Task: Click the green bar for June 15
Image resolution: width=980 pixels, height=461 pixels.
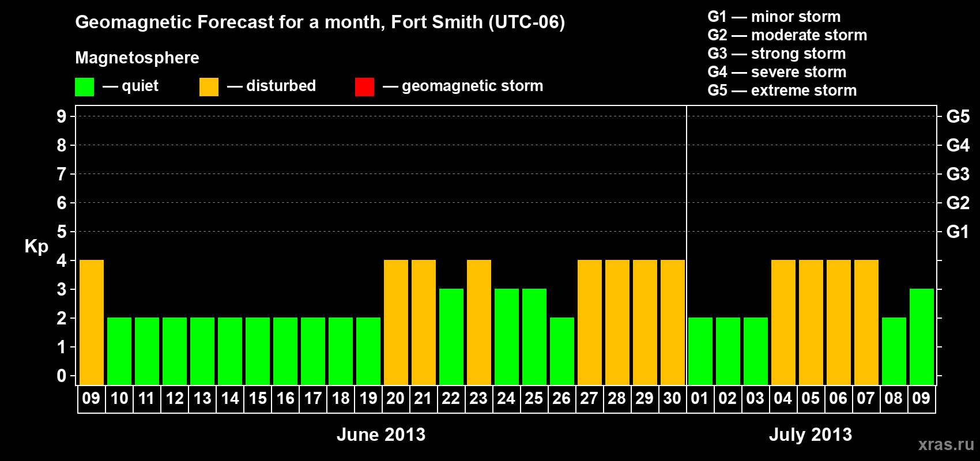Action: click(x=258, y=352)
